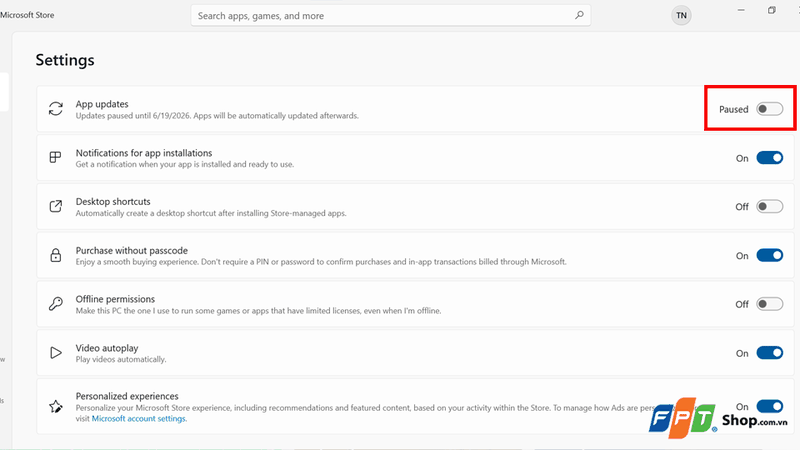Click the Settings page heading
The width and height of the screenshot is (800, 450).
(65, 60)
